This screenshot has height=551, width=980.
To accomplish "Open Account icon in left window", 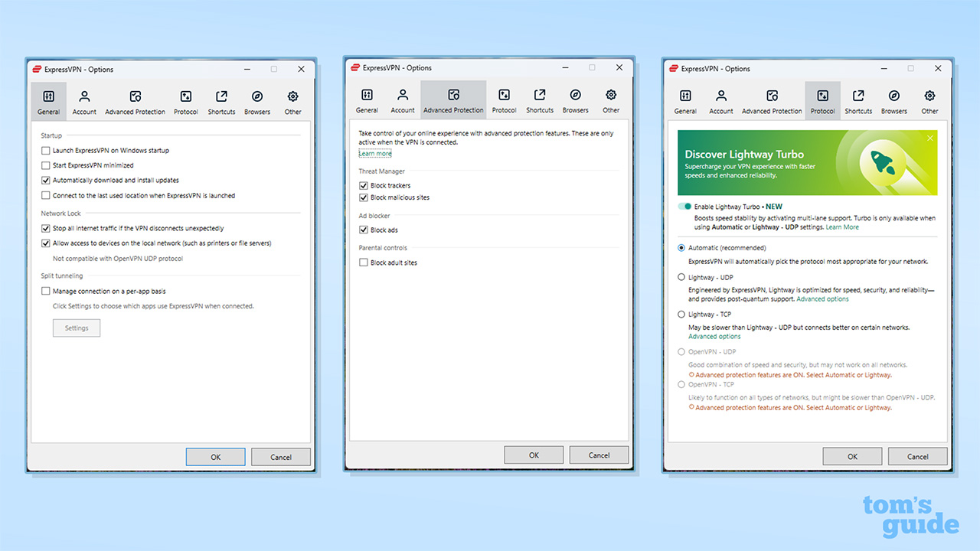I will pos(84,96).
